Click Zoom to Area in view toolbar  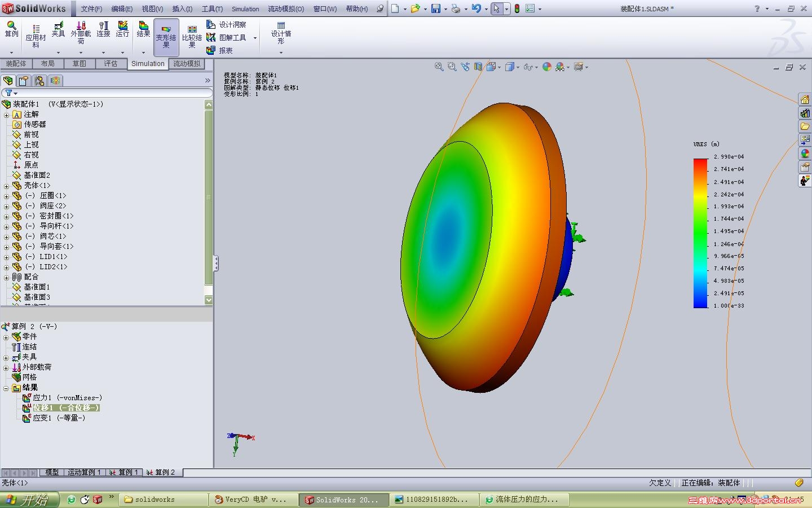coord(452,67)
